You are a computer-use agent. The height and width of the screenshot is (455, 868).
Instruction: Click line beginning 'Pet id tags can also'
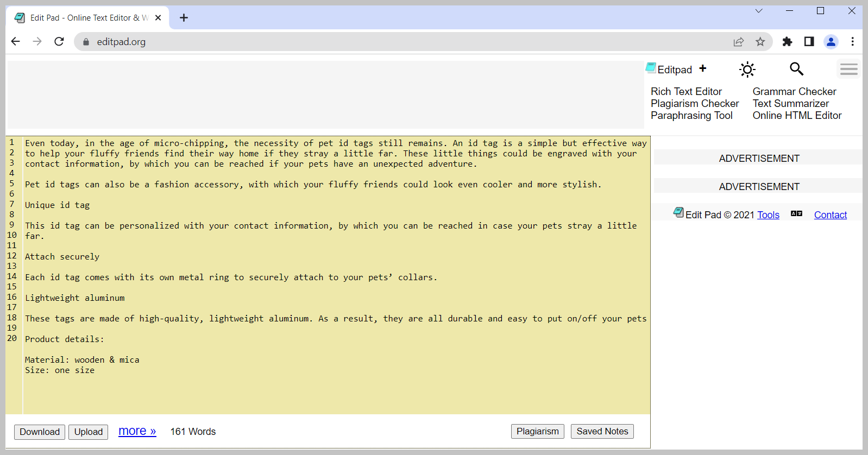click(x=313, y=185)
